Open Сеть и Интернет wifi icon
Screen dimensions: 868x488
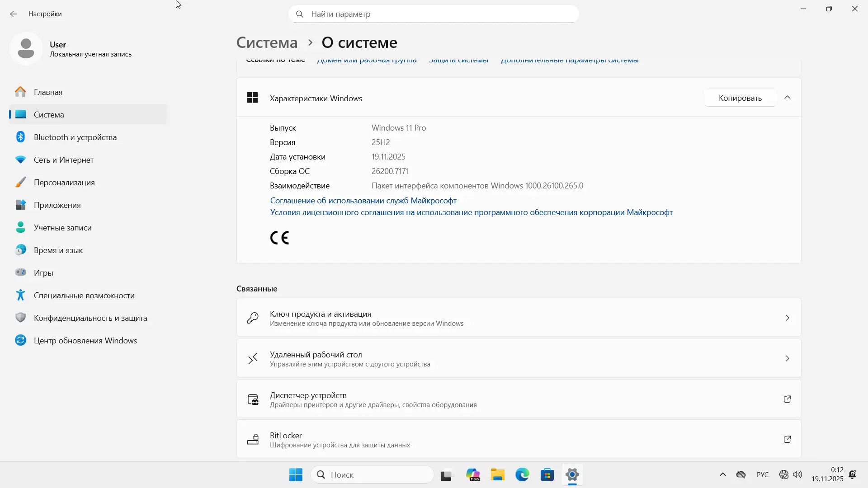(x=20, y=160)
